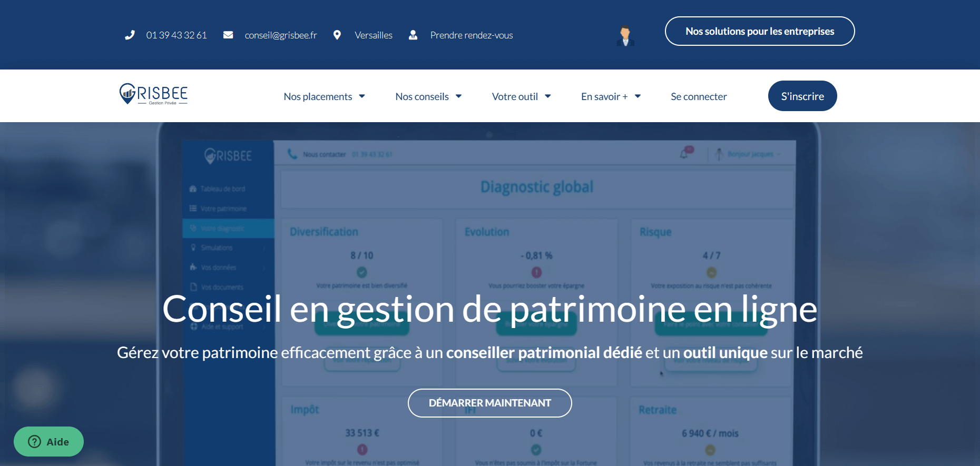
Task: Expand the Votre outil dropdown arrow
Action: click(547, 96)
